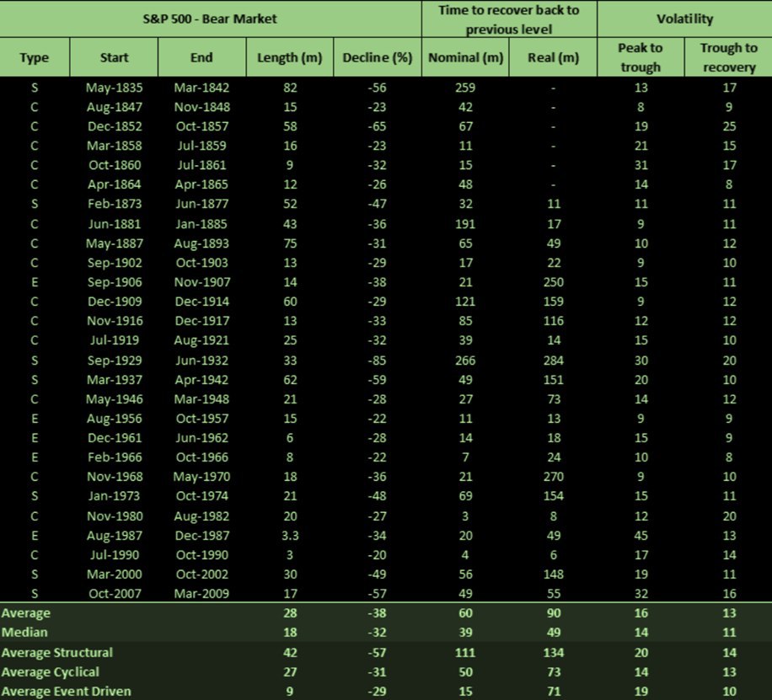This screenshot has width=772, height=700.
Task: Click peak-to-trough volatility value 45
Action: click(641, 536)
